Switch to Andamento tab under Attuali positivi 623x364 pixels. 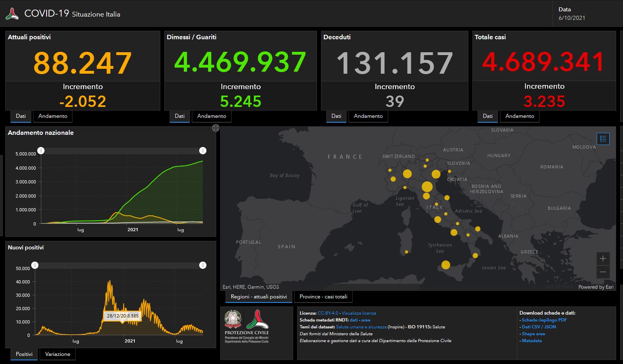coord(53,116)
